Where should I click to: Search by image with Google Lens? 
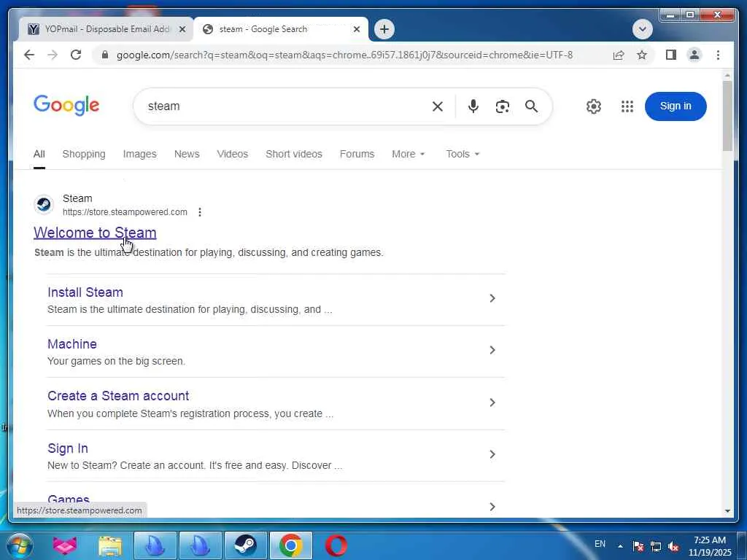pyautogui.click(x=502, y=106)
